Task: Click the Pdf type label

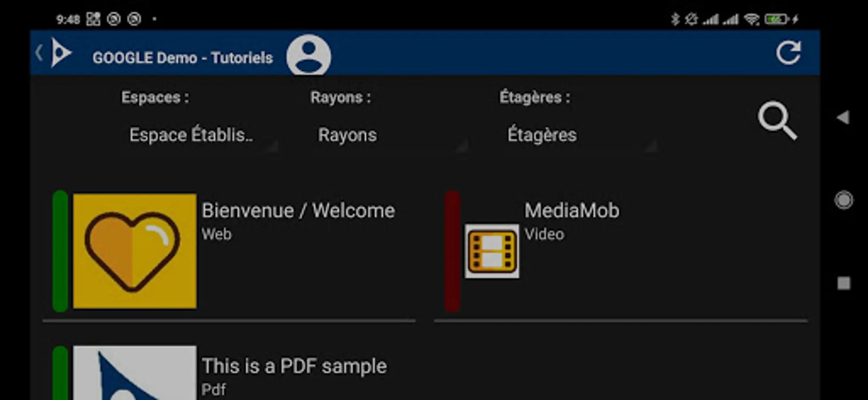Action: click(214, 389)
